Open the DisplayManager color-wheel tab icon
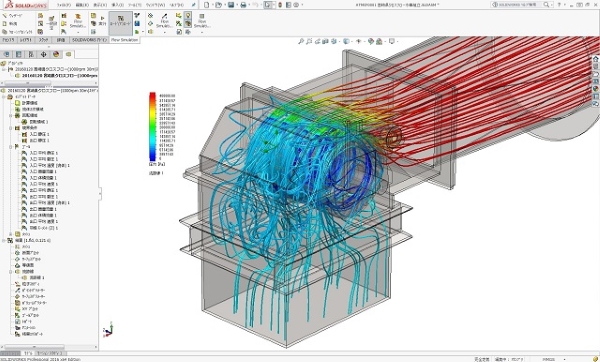 pyautogui.click(x=56, y=54)
